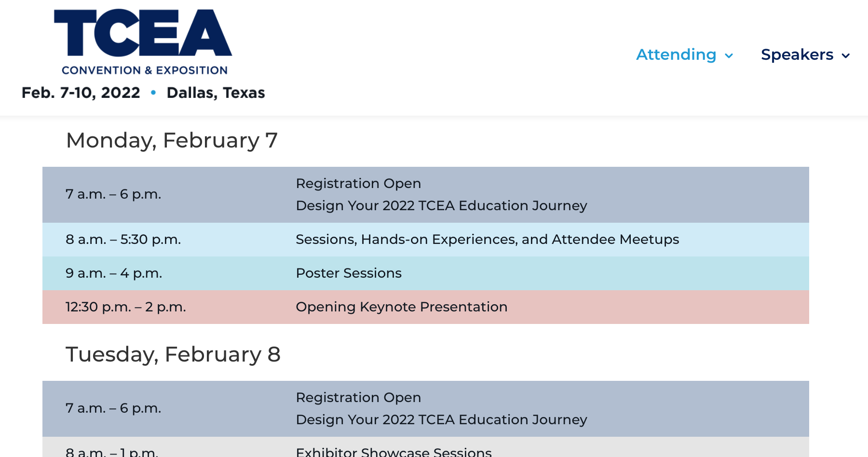Select the 12:30 p.m. – 2 p.m. time slot

pos(125,307)
